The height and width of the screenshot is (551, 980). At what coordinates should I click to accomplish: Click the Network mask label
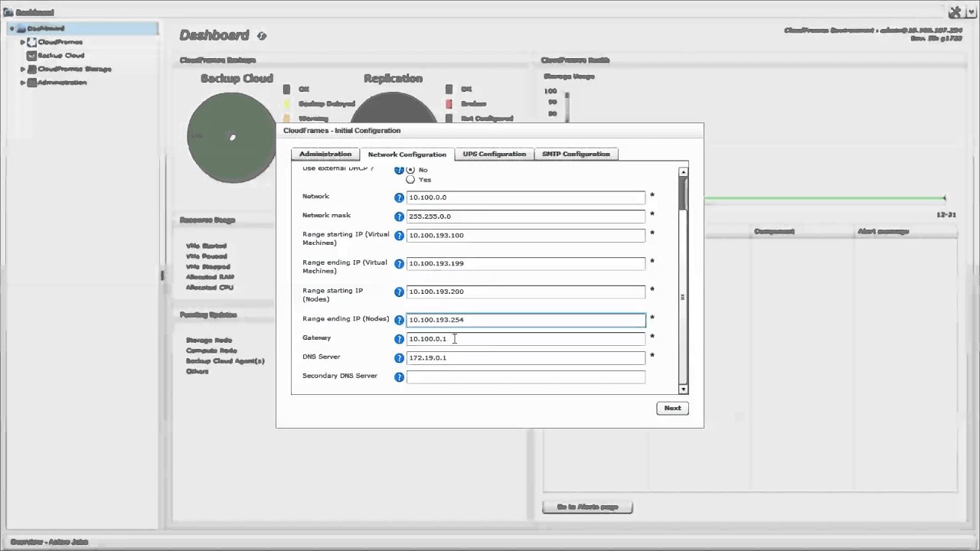coord(326,216)
